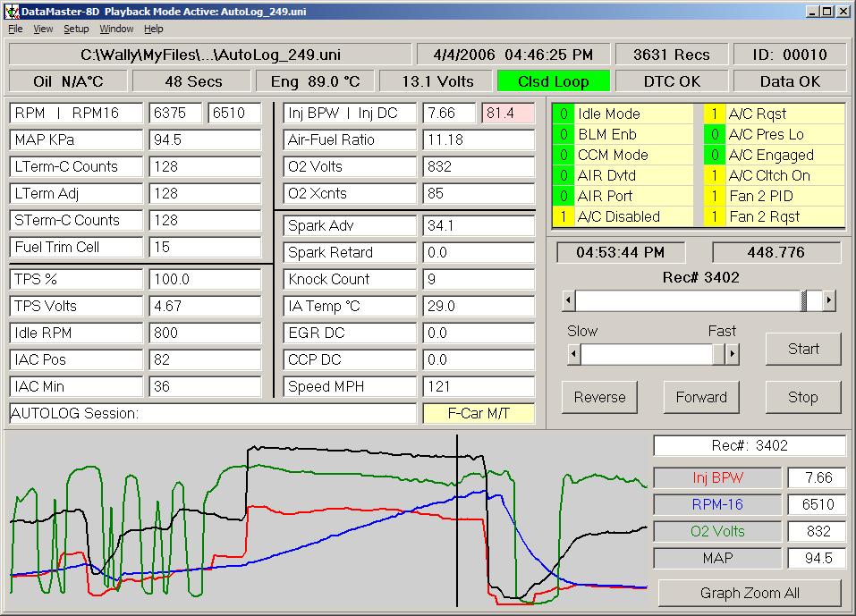Image resolution: width=856 pixels, height=616 pixels.
Task: Select the O2 Volts graph channel label
Action: tap(717, 531)
